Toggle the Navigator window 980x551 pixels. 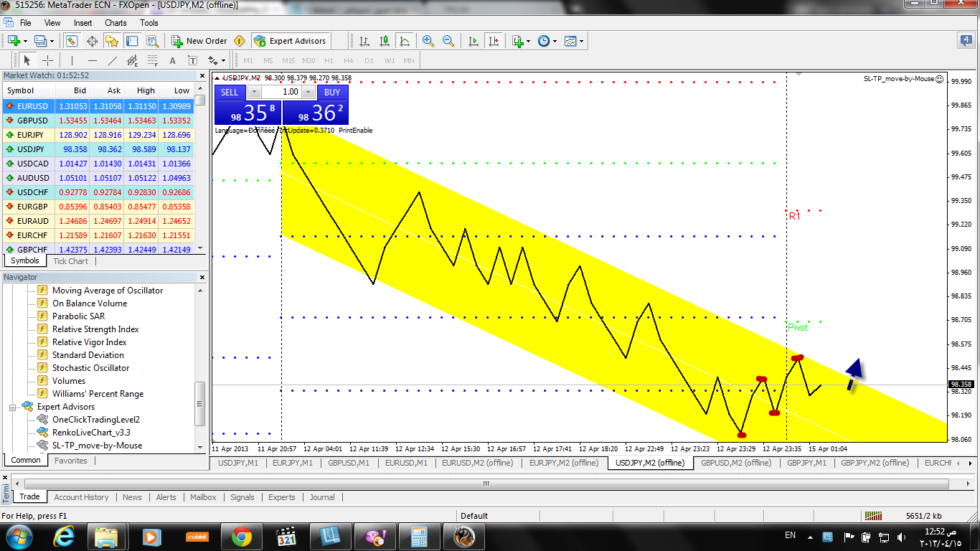click(x=112, y=41)
